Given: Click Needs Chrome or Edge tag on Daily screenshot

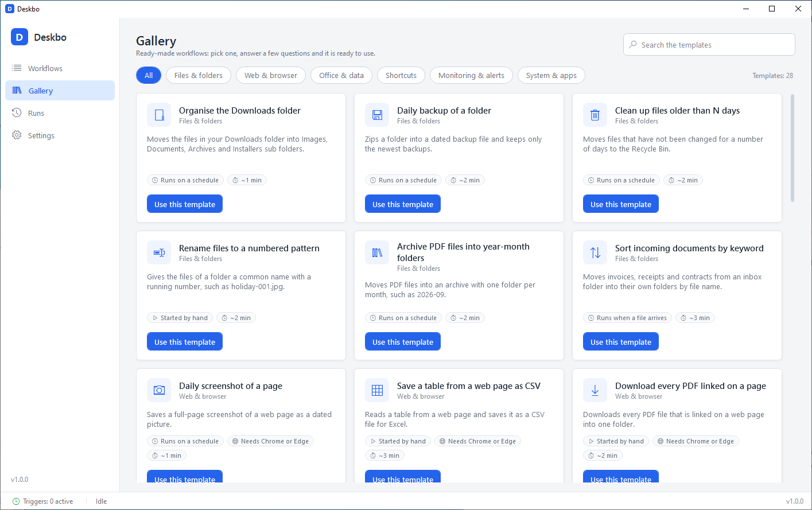Looking at the screenshot, I should (x=270, y=441).
